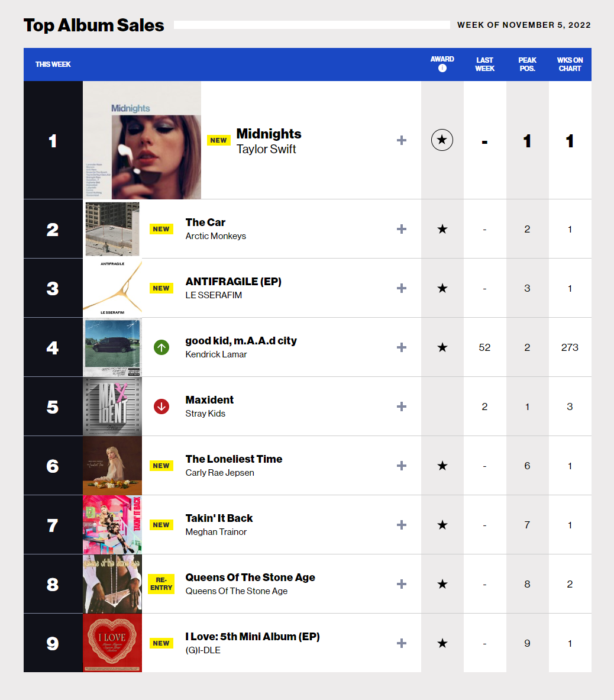Click the red down arrow beside Maxident
Viewport: 614px width, 700px height.
point(161,407)
